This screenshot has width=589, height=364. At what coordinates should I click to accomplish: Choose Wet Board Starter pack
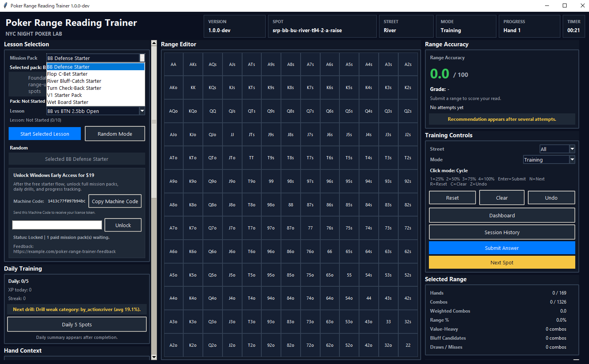click(95, 102)
